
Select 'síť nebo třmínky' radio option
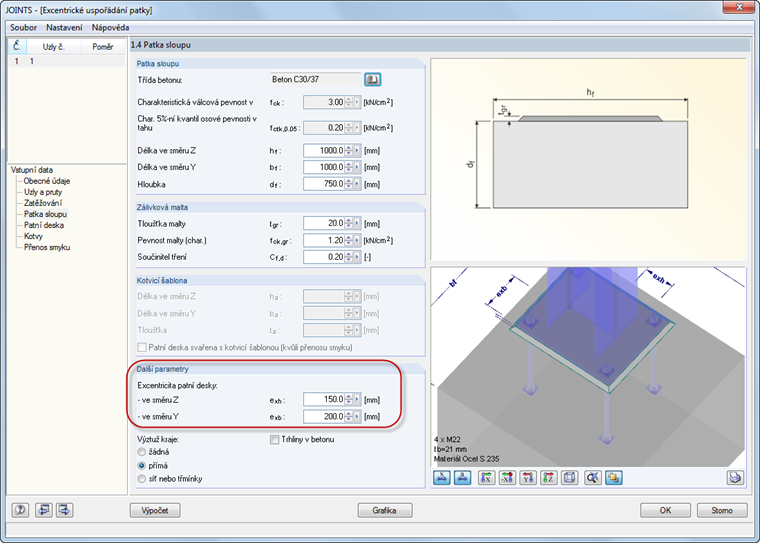coord(142,479)
